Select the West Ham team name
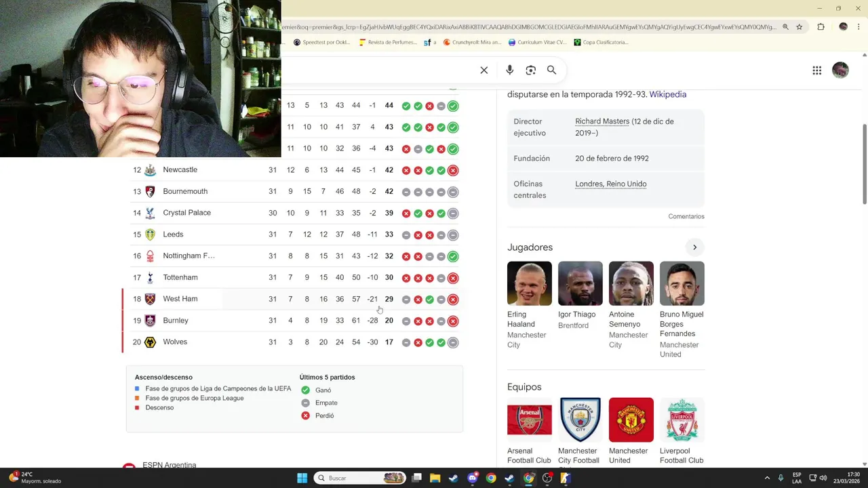Viewport: 868px width, 488px height. [x=180, y=299]
